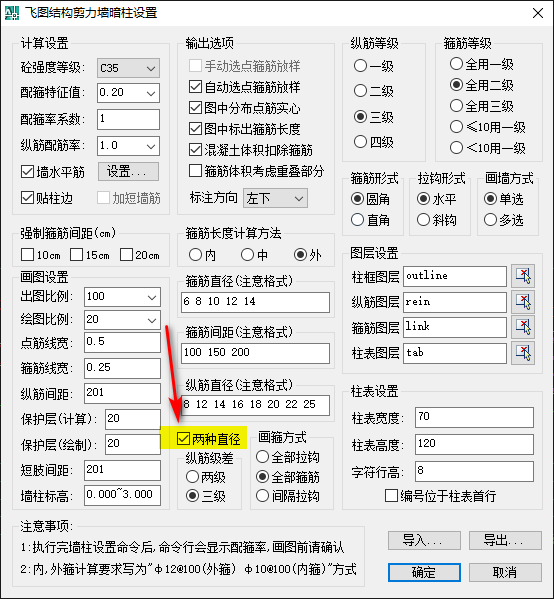Image resolution: width=554 pixels, height=599 pixels.
Task: Choose 全用三级 stirrup grade option
Action: 456,105
